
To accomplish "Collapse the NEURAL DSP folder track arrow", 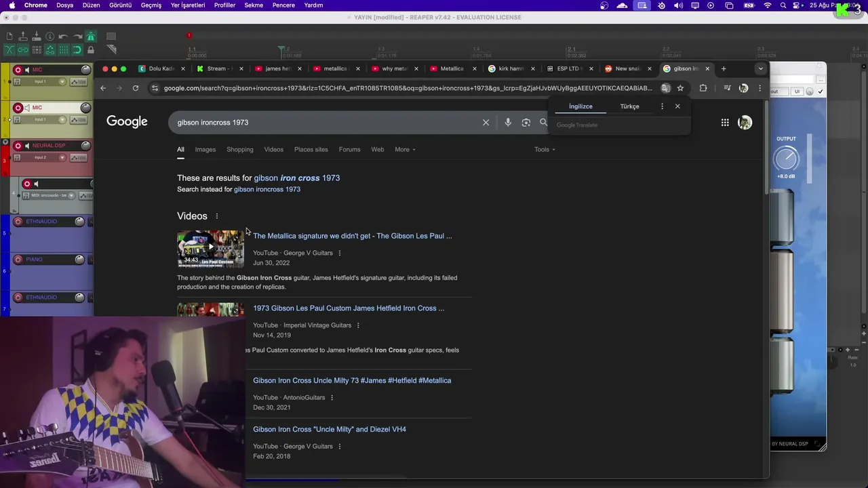I will point(5,143).
